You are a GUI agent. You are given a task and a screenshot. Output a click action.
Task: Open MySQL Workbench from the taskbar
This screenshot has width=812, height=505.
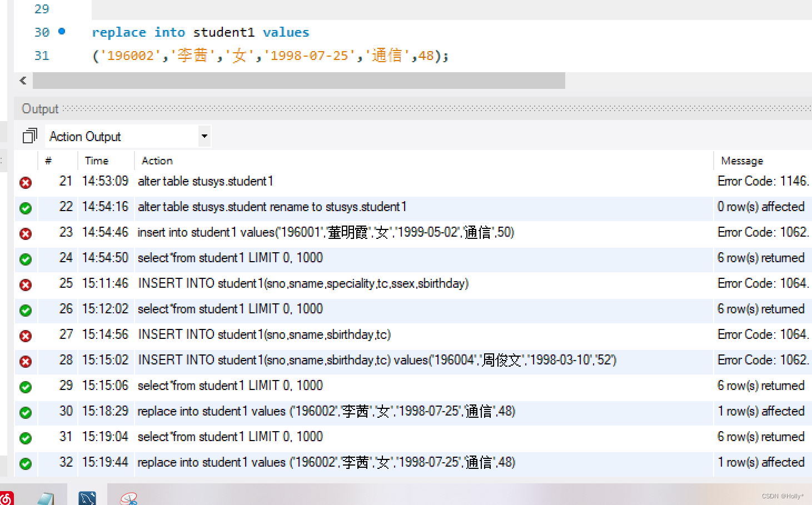point(87,497)
